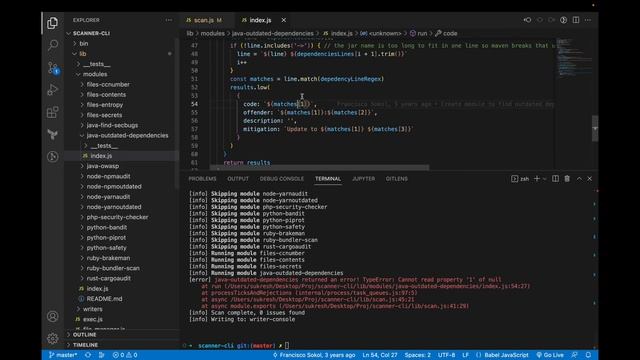Create a new terminal with plus icon

[537, 179]
